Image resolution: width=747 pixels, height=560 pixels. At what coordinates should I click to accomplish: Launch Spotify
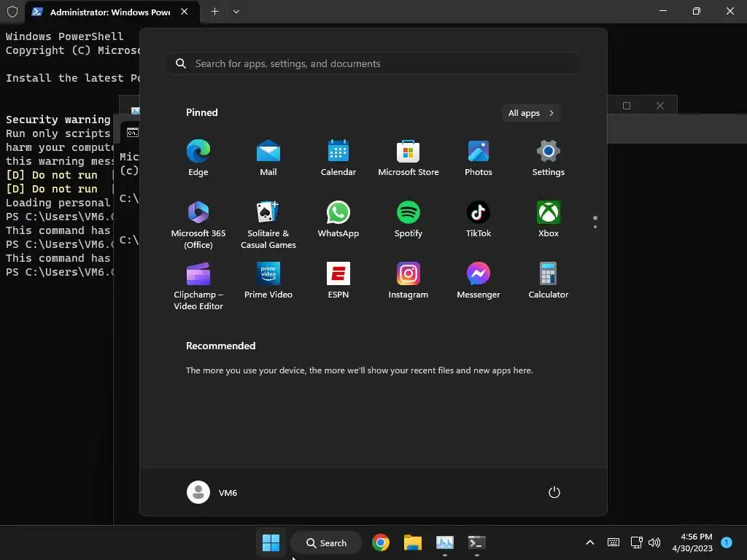pyautogui.click(x=409, y=220)
